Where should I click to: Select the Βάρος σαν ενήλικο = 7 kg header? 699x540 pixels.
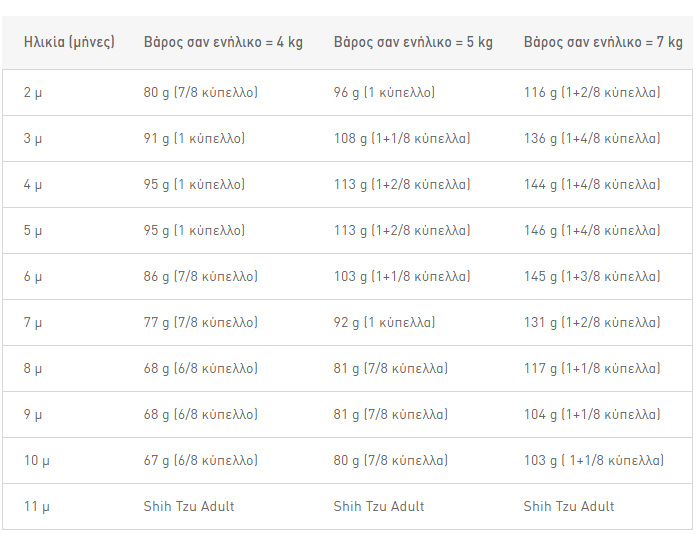coord(603,42)
